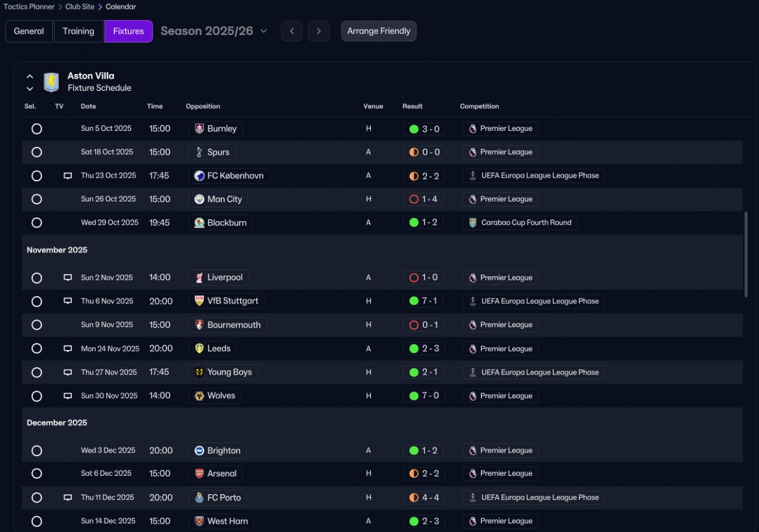Click the FC Porto badge icon
The image size is (759, 532).
click(x=199, y=498)
